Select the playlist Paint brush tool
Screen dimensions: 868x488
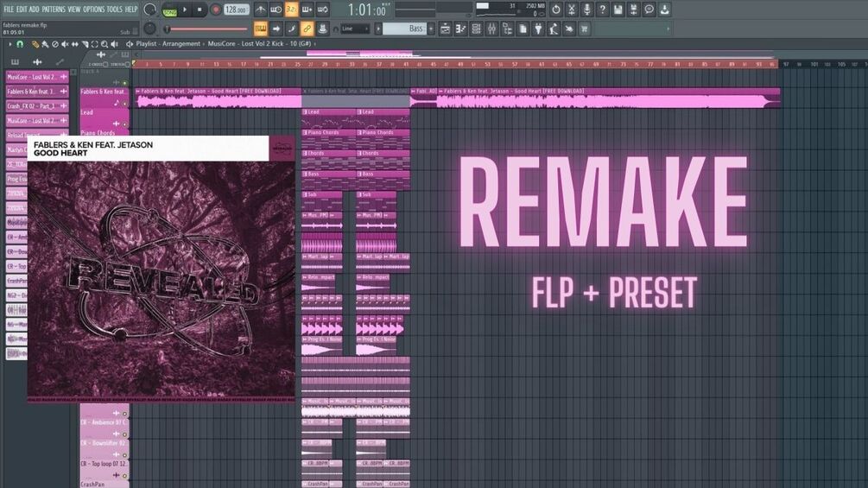(45, 44)
